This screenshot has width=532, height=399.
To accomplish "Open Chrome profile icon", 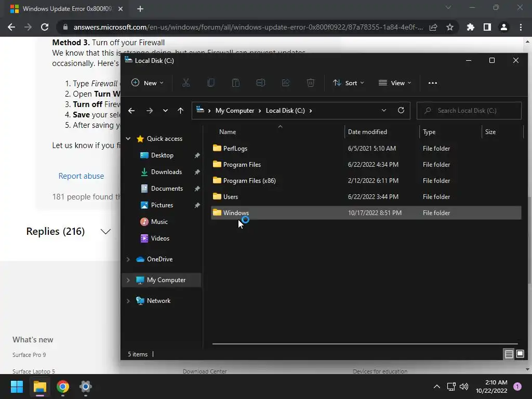I will tap(504, 27).
